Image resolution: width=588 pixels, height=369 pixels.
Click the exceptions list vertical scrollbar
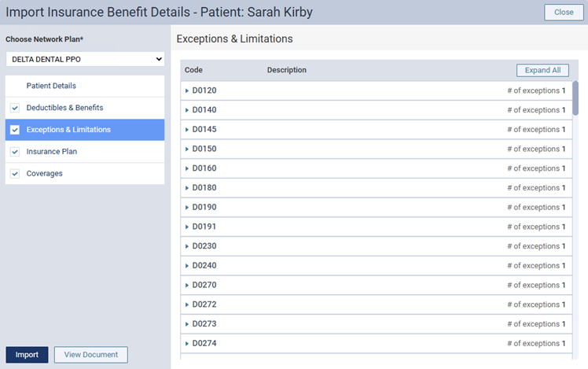click(x=575, y=98)
